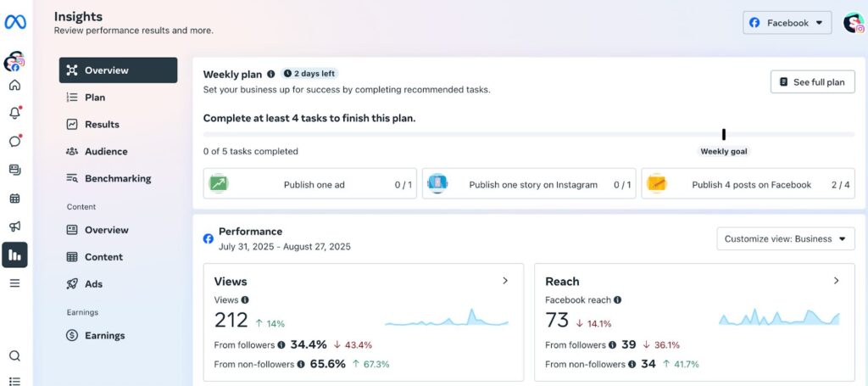
Task: Click the Meta logo icon
Action: point(15,22)
